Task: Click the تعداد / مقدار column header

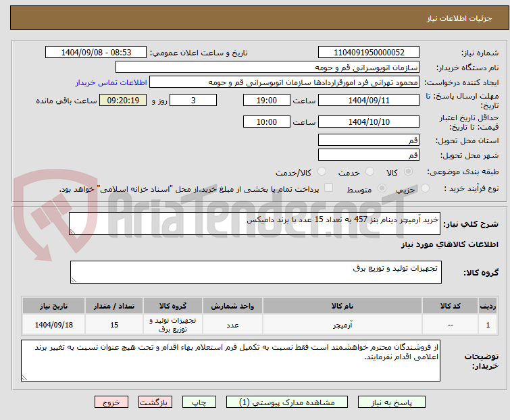Action: pos(114,306)
